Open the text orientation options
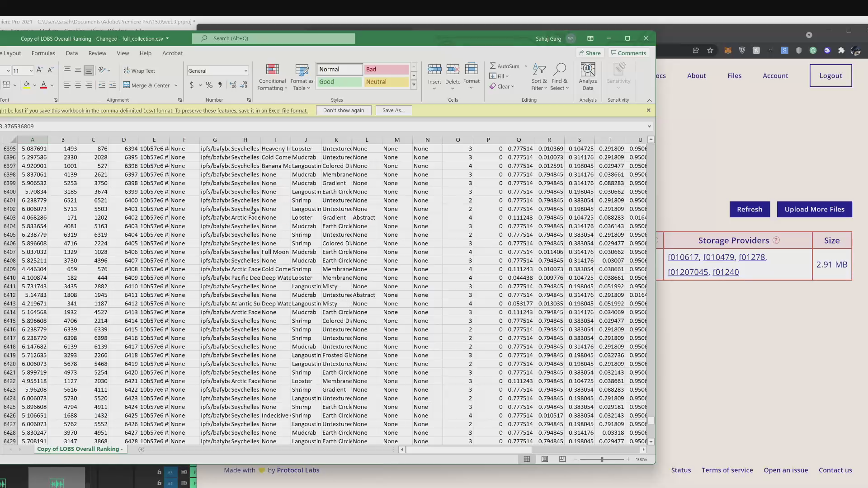 coord(104,70)
